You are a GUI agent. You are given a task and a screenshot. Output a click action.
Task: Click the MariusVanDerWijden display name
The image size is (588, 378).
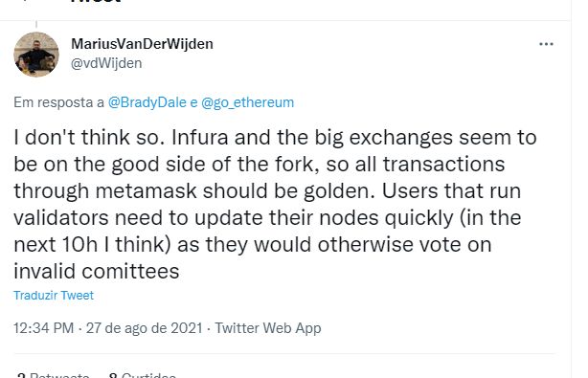pos(142,44)
